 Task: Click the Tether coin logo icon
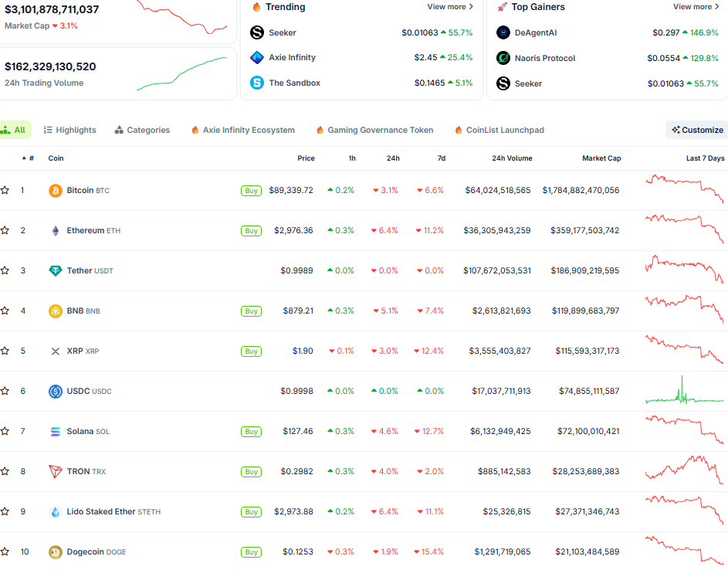point(56,270)
